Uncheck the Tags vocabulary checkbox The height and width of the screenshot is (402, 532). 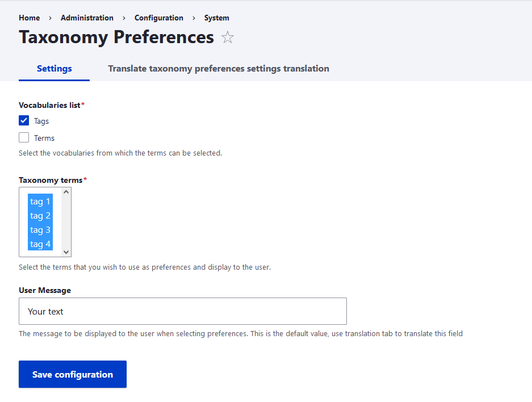(x=24, y=120)
